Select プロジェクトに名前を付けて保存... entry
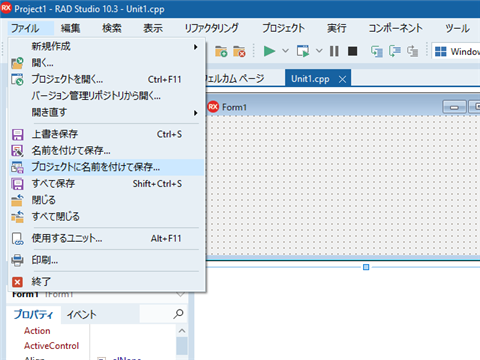Viewport: 480px width, 360px height. pyautogui.click(x=106, y=167)
